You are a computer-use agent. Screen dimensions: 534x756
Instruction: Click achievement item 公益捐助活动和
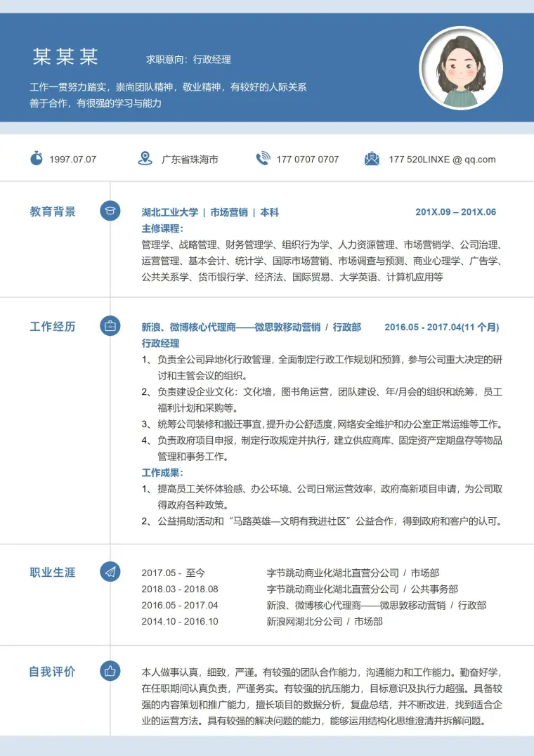tap(322, 521)
